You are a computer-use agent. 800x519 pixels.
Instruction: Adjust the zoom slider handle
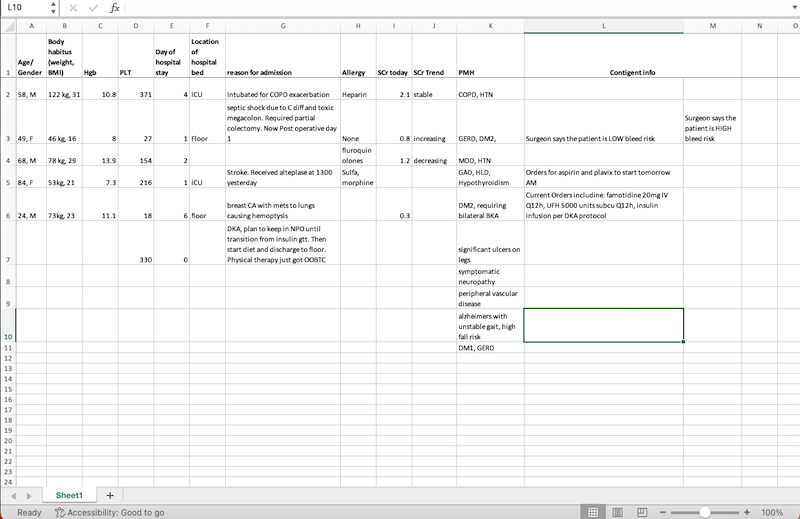click(x=705, y=512)
